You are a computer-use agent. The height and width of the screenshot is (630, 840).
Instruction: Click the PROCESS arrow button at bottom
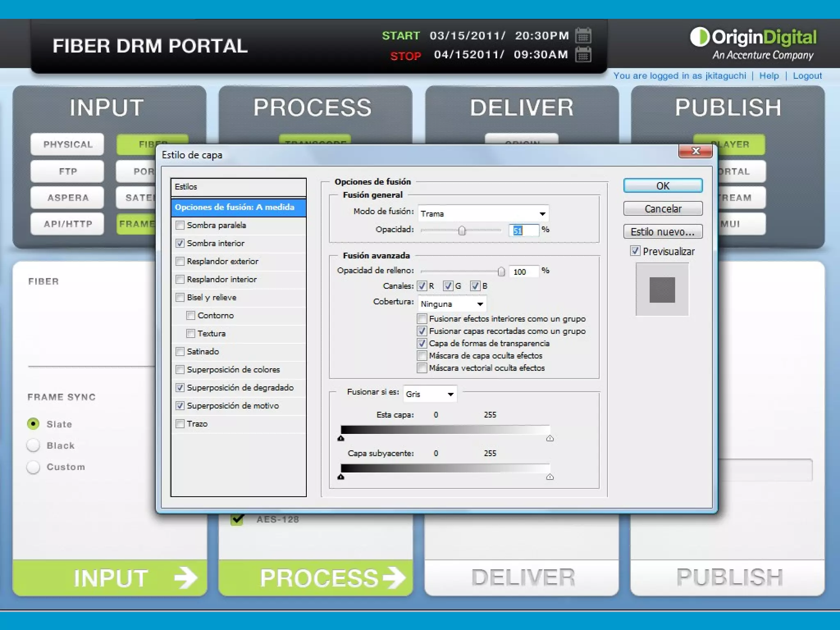point(316,577)
